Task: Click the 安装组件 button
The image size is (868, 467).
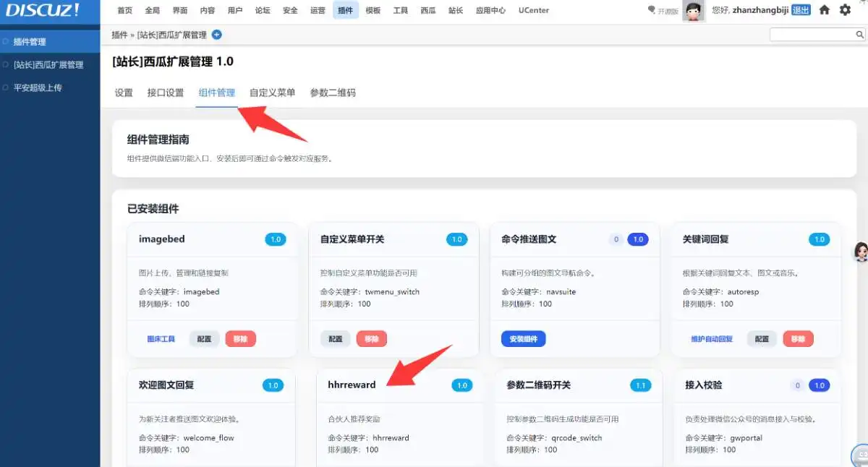Action: pos(523,338)
